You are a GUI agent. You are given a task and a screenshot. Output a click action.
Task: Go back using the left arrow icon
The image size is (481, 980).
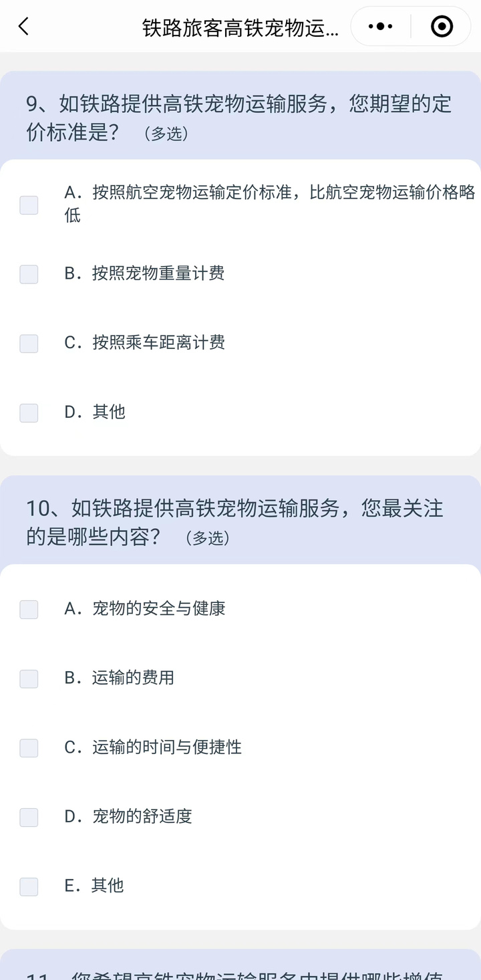[x=23, y=27]
